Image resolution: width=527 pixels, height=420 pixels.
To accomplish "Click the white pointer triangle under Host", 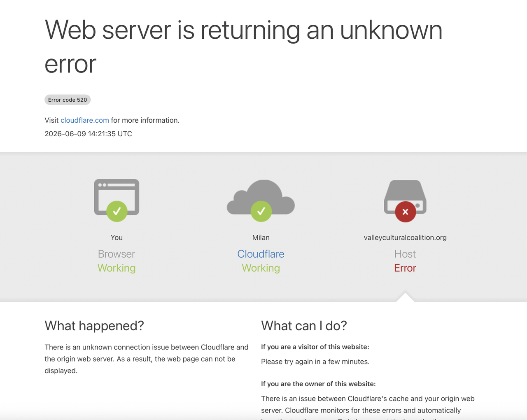I will pos(405,297).
